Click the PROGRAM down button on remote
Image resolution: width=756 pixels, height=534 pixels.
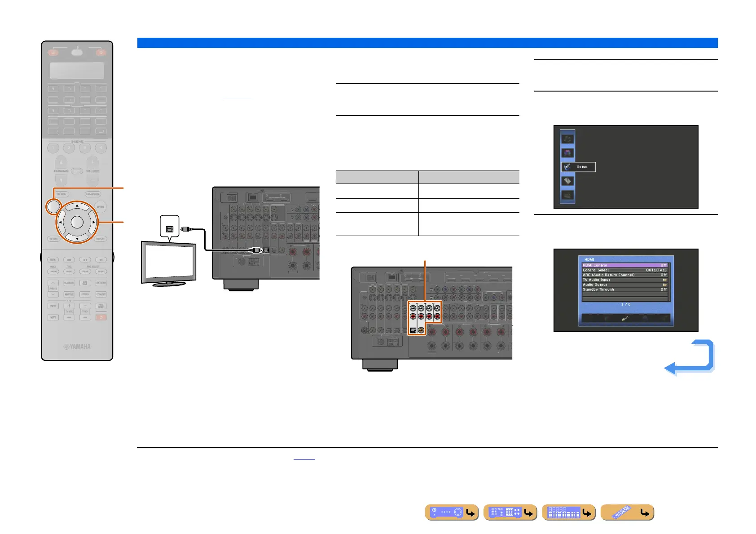coord(61,180)
